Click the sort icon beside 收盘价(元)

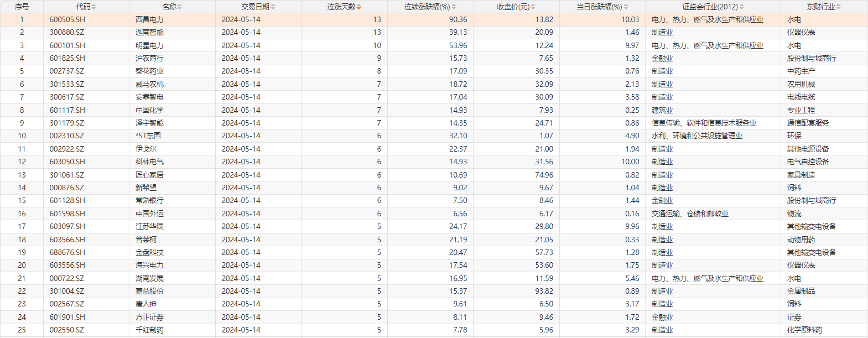(533, 7)
